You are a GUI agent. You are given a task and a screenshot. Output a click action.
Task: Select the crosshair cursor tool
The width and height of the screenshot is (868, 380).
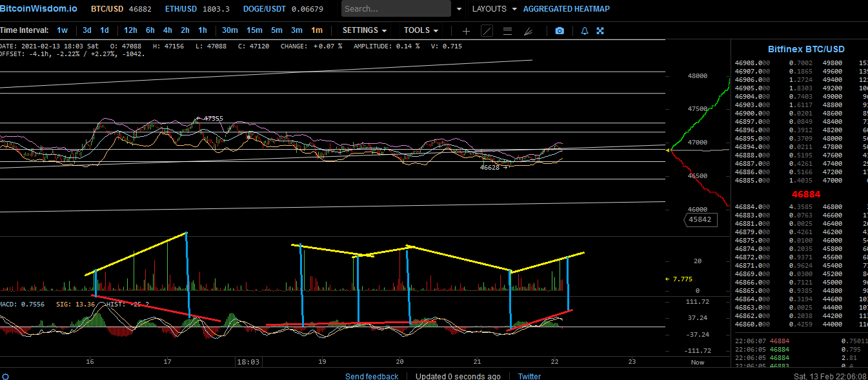tap(467, 31)
